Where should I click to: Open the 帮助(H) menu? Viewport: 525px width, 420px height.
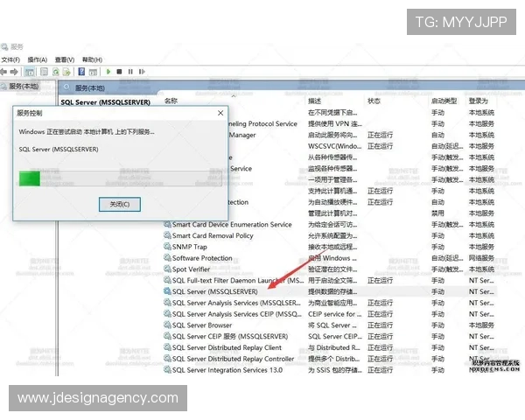click(92, 59)
